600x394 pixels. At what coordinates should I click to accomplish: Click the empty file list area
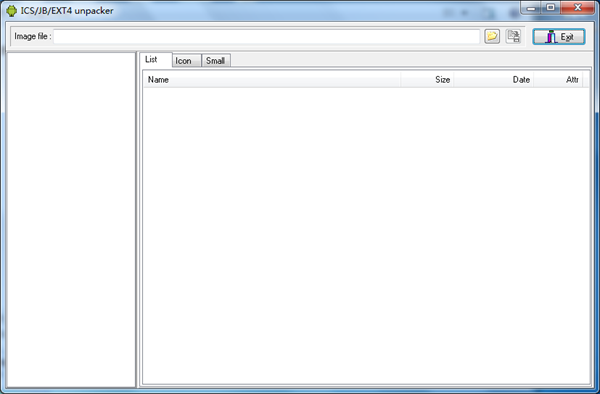point(366,236)
